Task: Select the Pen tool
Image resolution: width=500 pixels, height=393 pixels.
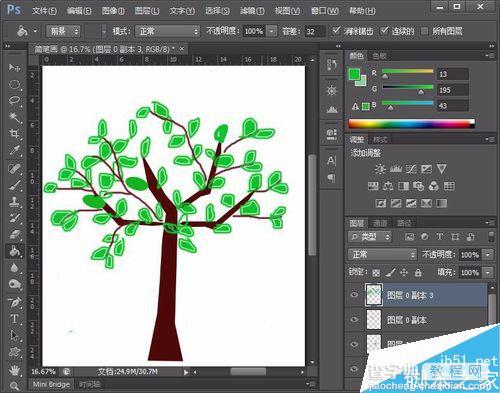Action: (14, 302)
